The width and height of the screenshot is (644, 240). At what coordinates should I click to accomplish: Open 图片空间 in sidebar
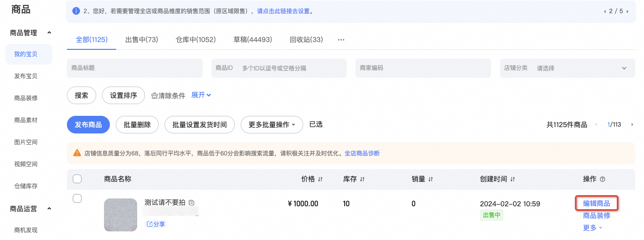tap(26, 142)
